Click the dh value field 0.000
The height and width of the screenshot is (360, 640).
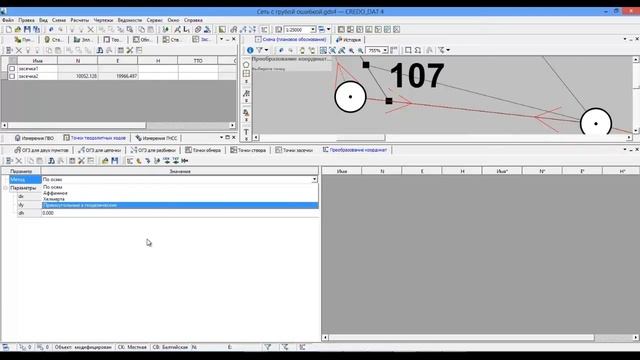pyautogui.click(x=180, y=213)
